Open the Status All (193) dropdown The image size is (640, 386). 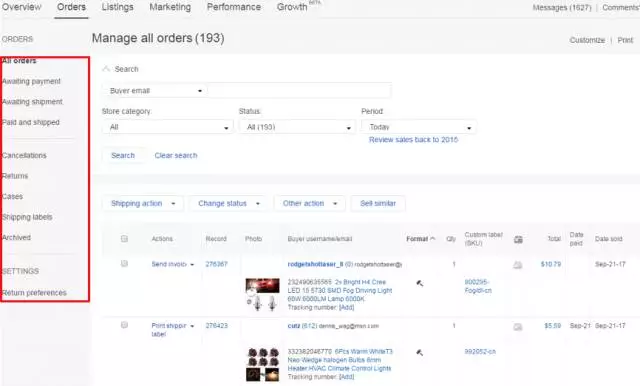tap(298, 127)
